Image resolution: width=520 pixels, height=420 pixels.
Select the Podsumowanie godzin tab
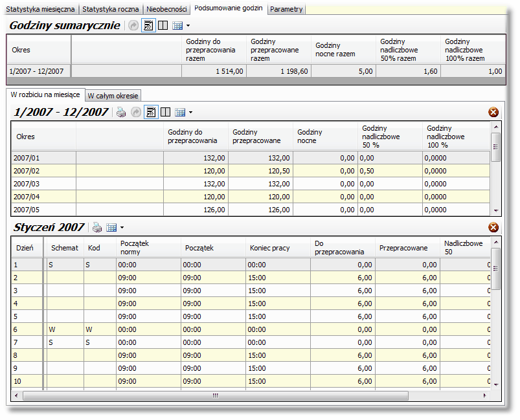(x=229, y=8)
